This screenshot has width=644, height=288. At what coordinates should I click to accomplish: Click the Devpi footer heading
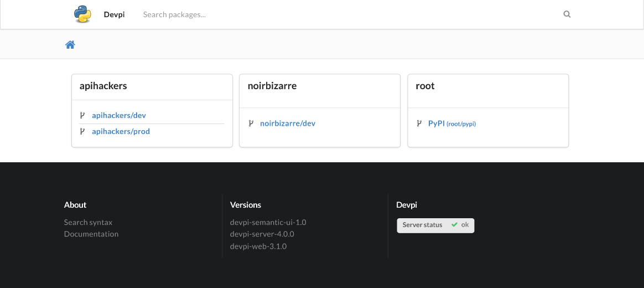tap(406, 204)
